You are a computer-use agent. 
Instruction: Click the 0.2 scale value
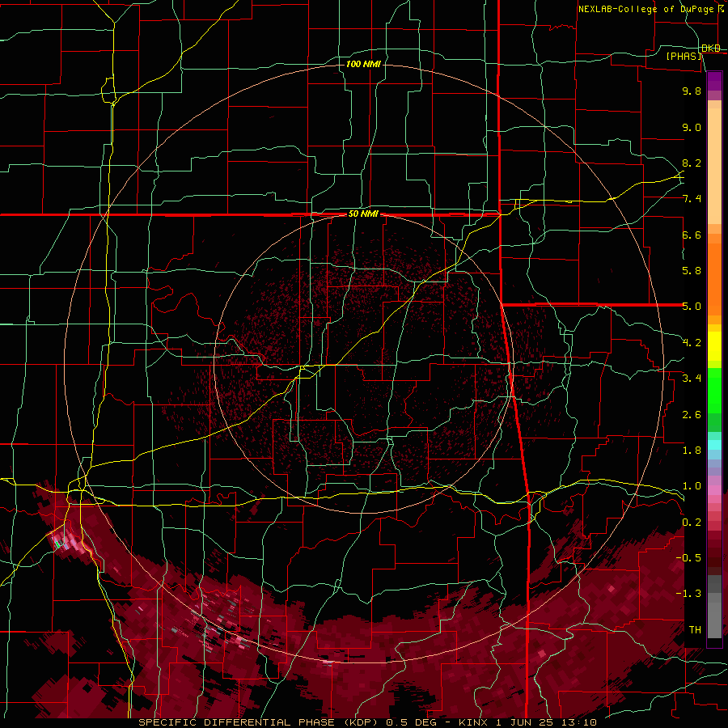click(692, 522)
